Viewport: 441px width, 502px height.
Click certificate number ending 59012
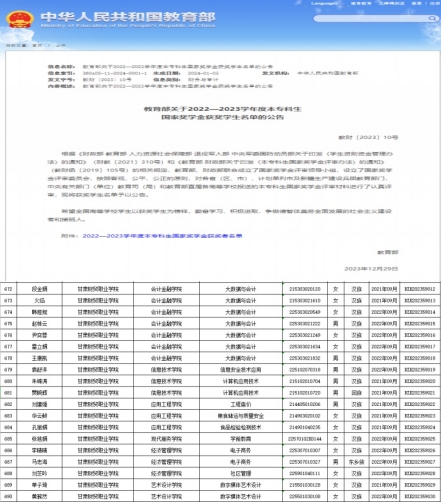[420, 289]
